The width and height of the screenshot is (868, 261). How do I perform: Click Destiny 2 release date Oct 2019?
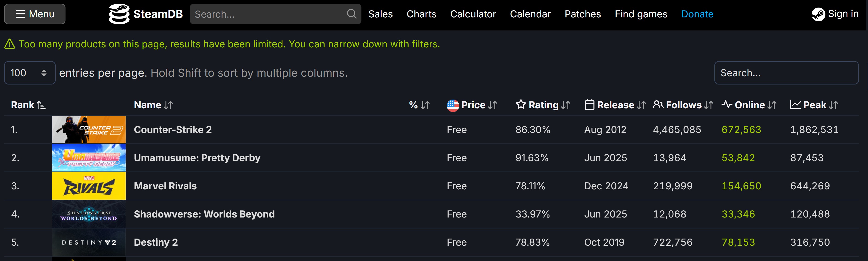pos(604,242)
